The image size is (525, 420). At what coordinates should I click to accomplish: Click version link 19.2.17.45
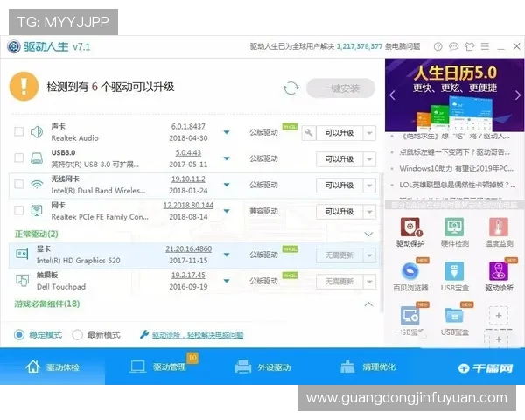(188, 276)
